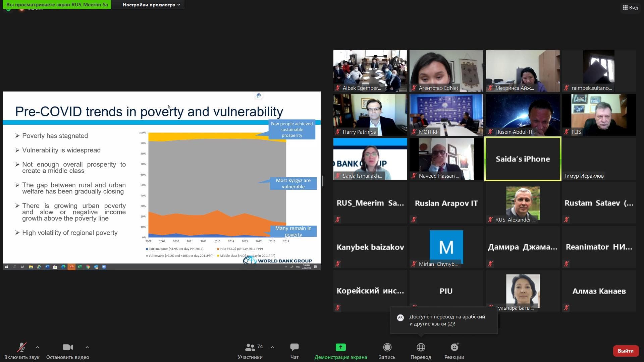Select Ruslan Arapov IT tile
The image size is (644, 362).
coord(446,203)
